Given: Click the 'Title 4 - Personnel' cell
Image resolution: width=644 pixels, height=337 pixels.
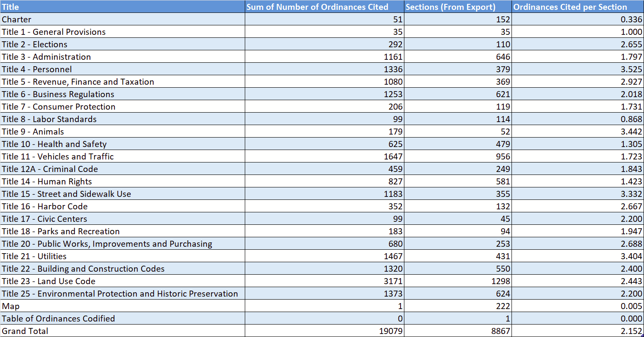Looking at the screenshot, I should (x=123, y=69).
